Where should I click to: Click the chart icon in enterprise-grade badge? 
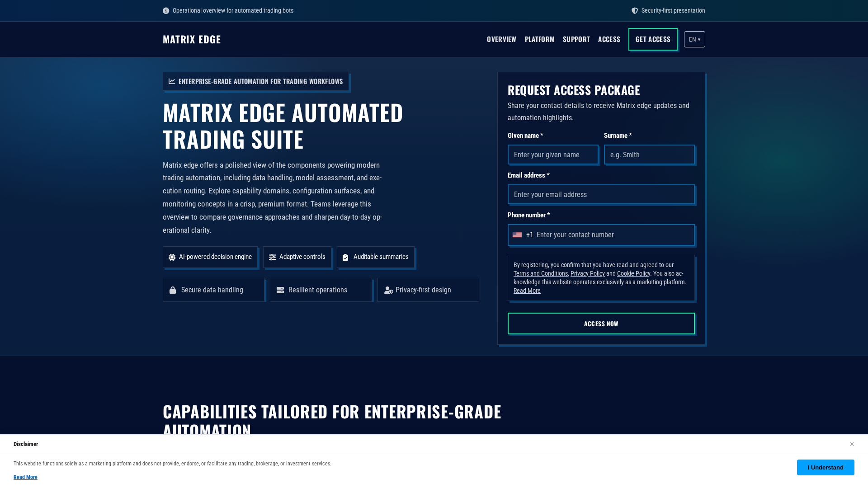pyautogui.click(x=172, y=81)
